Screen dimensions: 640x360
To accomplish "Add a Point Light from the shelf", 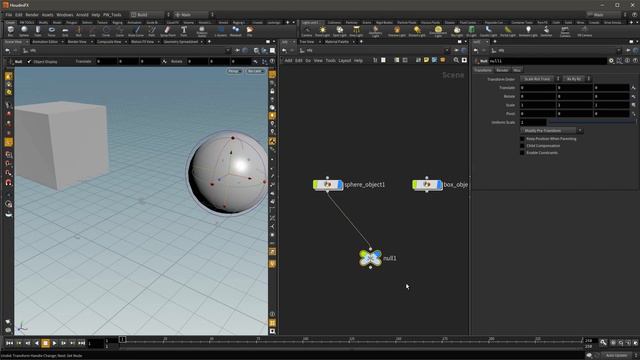I will 322,31.
